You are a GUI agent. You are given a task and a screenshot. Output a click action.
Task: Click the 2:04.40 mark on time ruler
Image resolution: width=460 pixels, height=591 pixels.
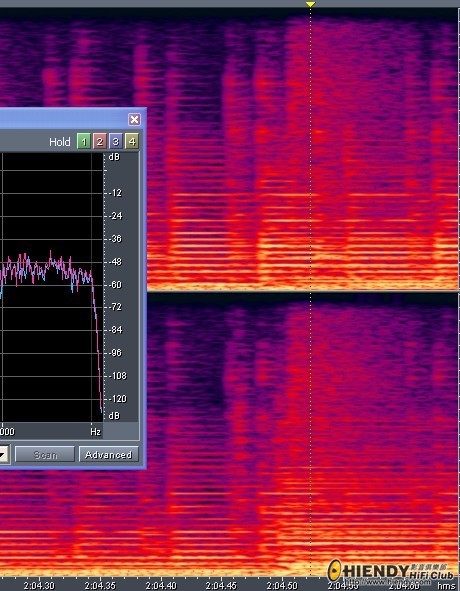point(161,585)
